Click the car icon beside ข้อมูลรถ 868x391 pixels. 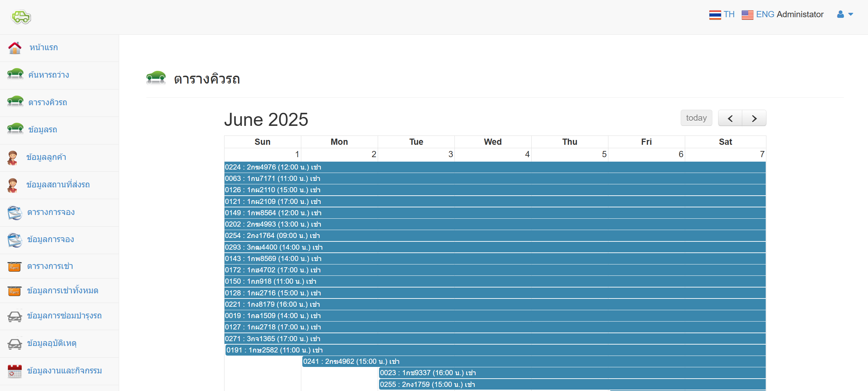15,129
